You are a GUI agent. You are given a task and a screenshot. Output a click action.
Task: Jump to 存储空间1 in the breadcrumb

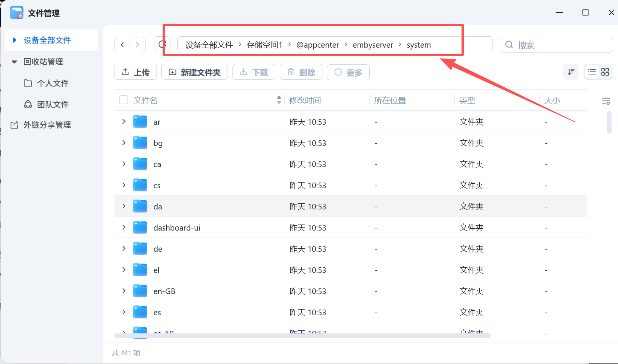pyautogui.click(x=264, y=45)
